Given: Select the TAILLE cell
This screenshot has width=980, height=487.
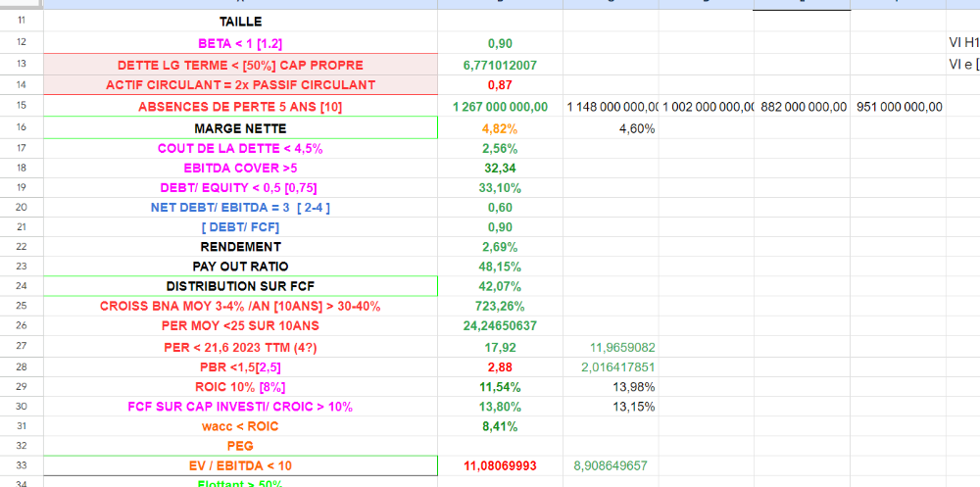Looking at the screenshot, I should 240,21.
